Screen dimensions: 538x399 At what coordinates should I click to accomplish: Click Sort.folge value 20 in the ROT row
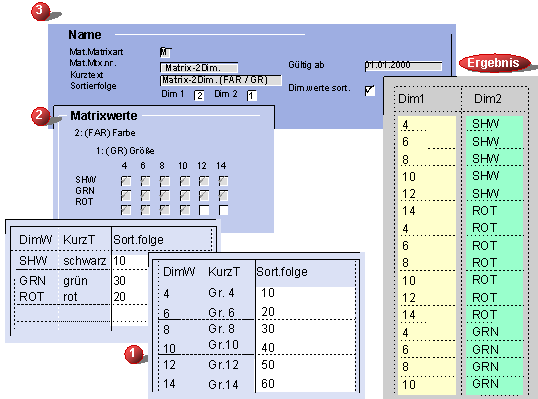(119, 297)
